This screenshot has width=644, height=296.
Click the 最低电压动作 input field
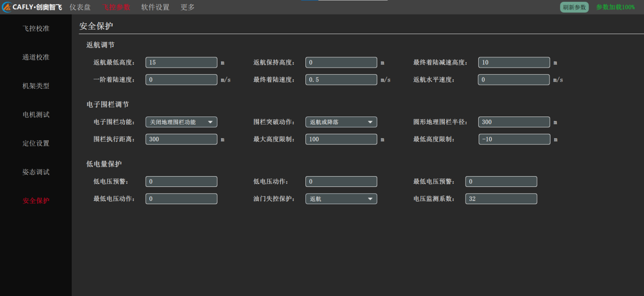(x=182, y=199)
